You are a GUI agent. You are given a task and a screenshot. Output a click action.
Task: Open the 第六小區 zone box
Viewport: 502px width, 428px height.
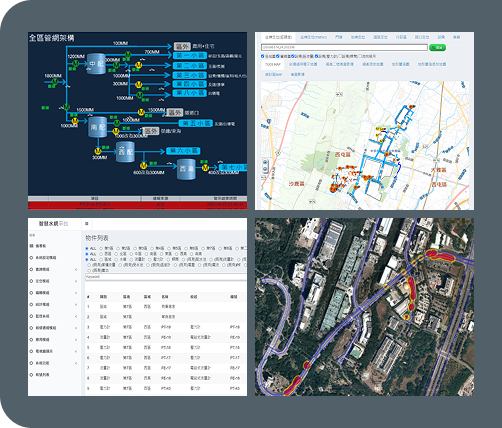[x=183, y=151]
